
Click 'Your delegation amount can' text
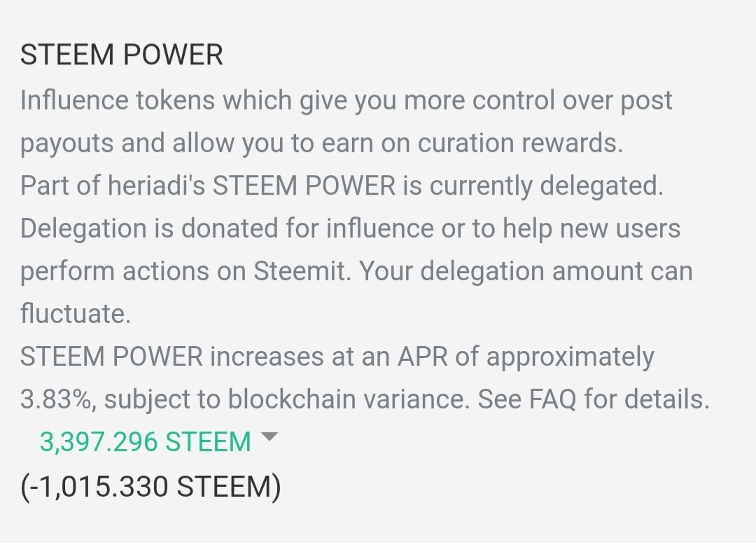[x=526, y=272]
